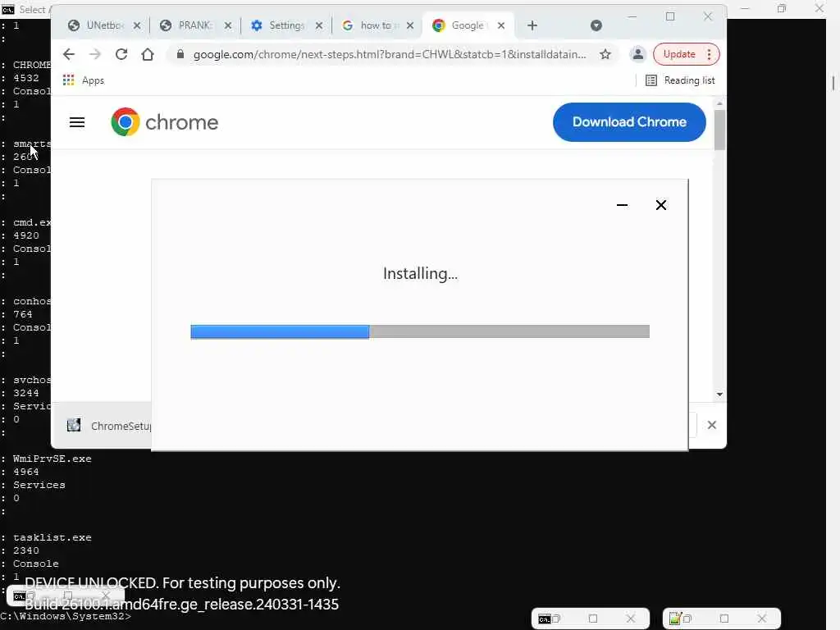This screenshot has width=840, height=630.
Task: Click the Download Chrome button
Action: (x=629, y=122)
